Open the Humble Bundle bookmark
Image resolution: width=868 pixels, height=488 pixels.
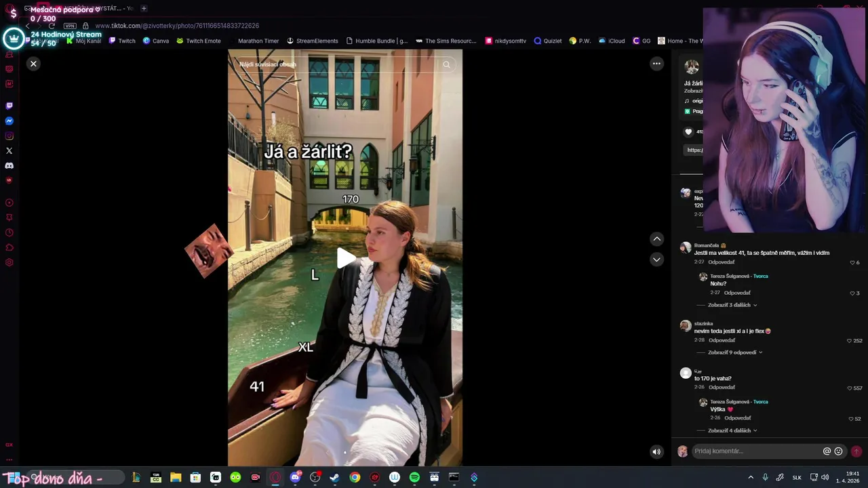pyautogui.click(x=377, y=41)
